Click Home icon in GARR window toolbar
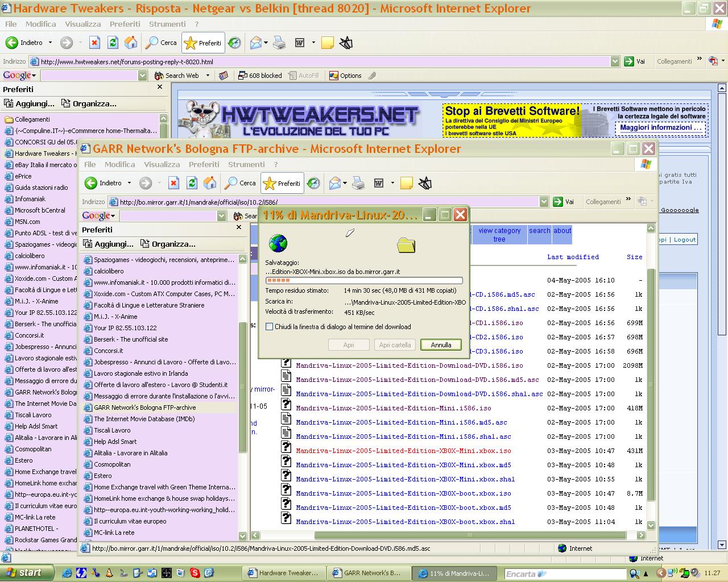This screenshot has width=728, height=582. [x=210, y=183]
